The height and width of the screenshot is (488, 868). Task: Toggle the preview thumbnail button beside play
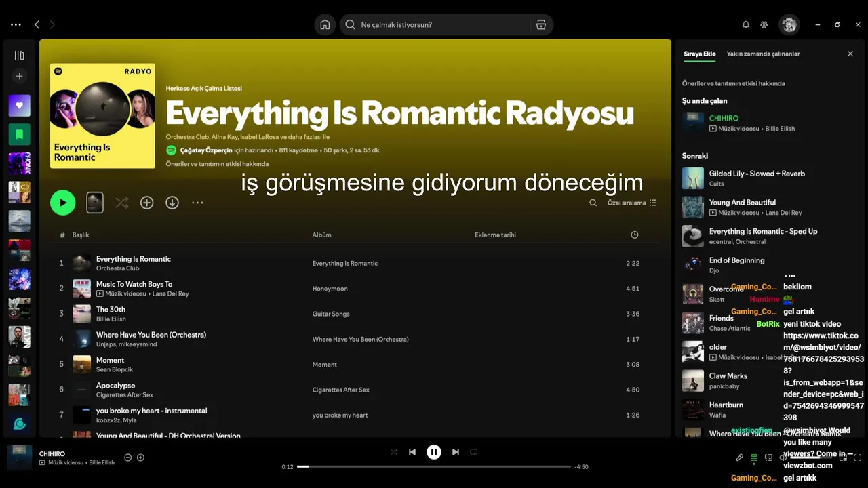click(x=95, y=203)
